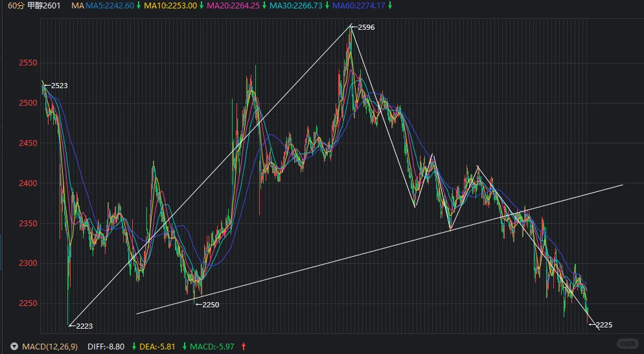Click the 2500 price axis label

point(28,103)
